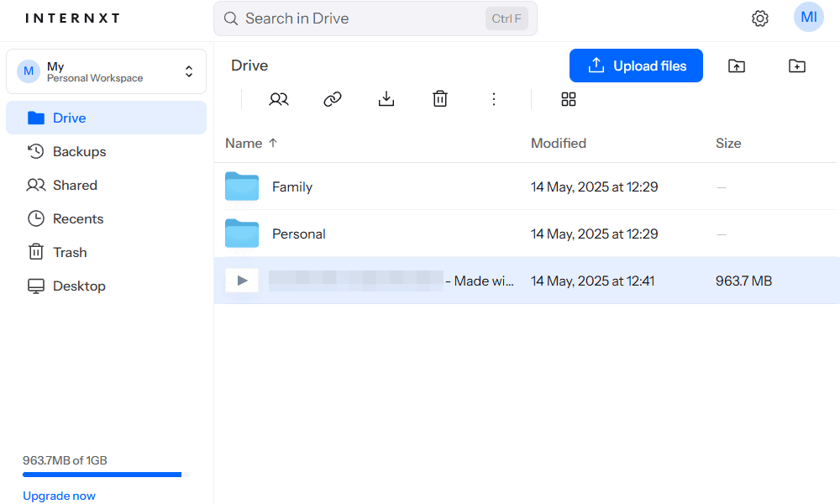The width and height of the screenshot is (840, 504).
Task: Switch to grid view layout
Action: (569, 99)
